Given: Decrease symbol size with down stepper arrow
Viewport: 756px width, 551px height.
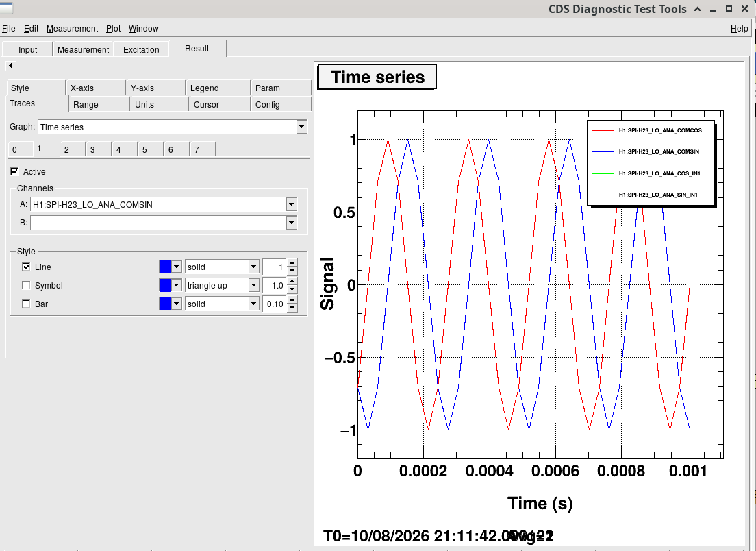Looking at the screenshot, I should 292,289.
